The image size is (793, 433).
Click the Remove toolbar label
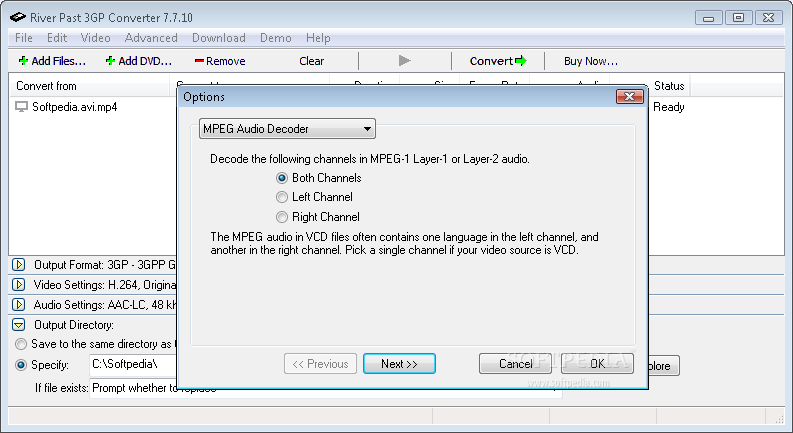pyautogui.click(x=226, y=61)
